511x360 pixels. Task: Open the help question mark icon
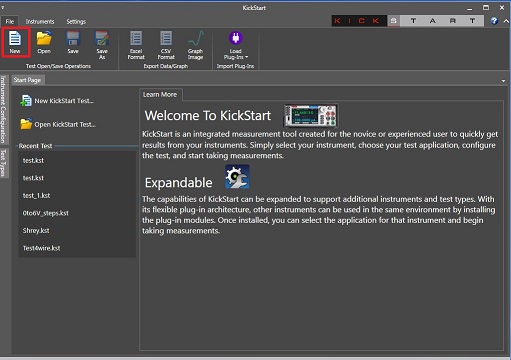pos(494,21)
